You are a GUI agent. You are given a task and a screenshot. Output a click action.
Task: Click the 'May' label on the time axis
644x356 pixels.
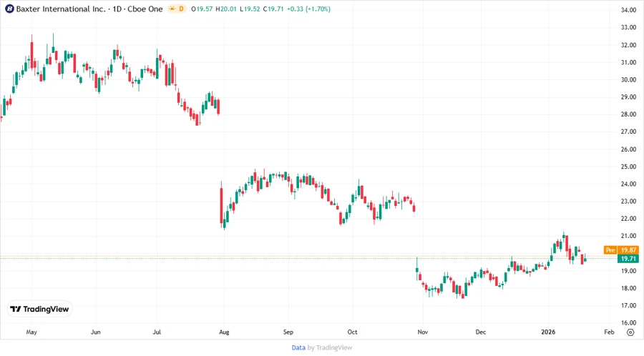coord(31,332)
